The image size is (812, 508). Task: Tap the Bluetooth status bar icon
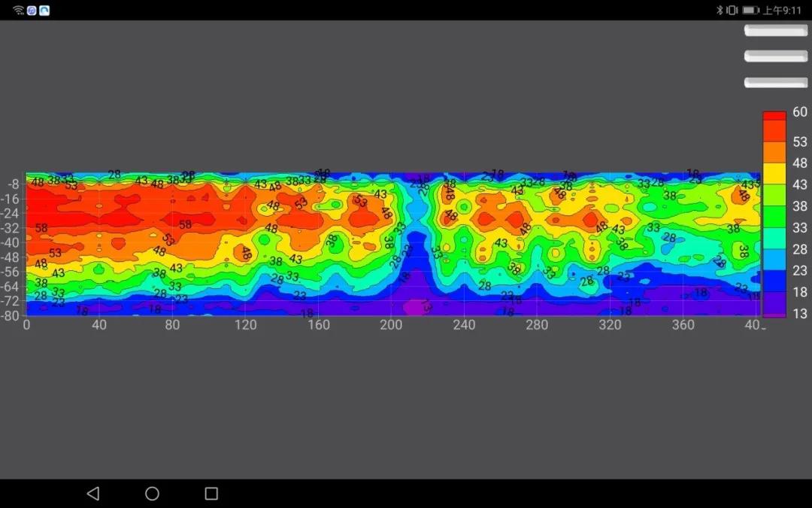719,11
